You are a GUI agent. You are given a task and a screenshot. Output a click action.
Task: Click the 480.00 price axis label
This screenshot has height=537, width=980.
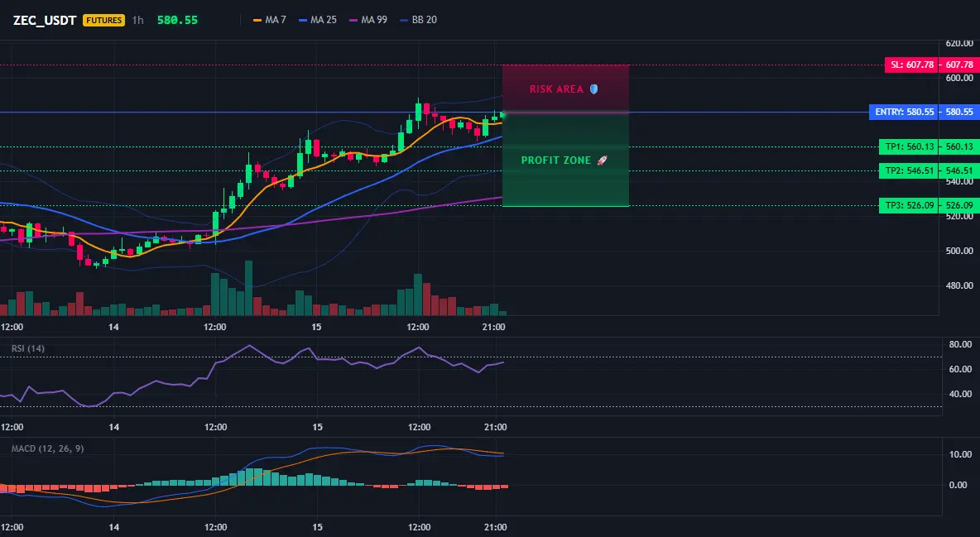tap(959, 285)
